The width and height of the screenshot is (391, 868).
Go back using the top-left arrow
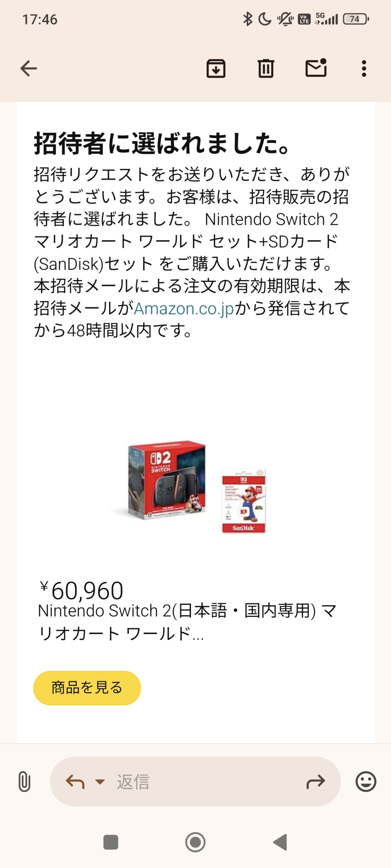click(x=29, y=68)
